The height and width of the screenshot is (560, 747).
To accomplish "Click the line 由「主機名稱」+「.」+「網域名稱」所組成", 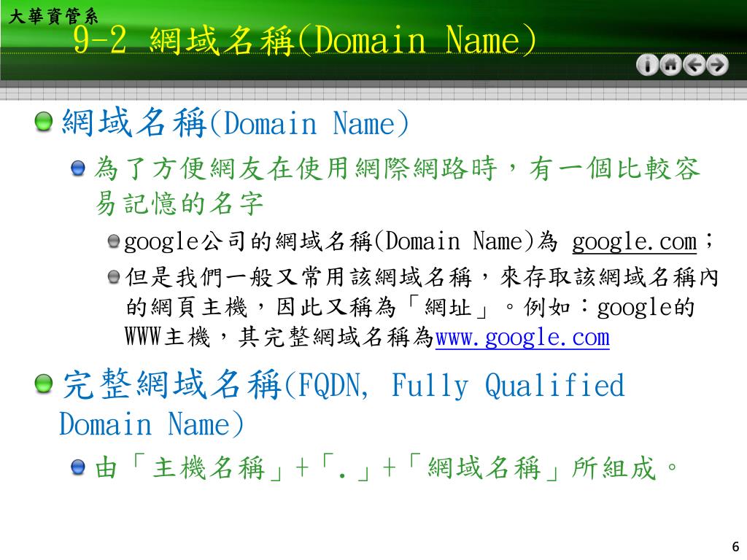I will tap(386, 467).
